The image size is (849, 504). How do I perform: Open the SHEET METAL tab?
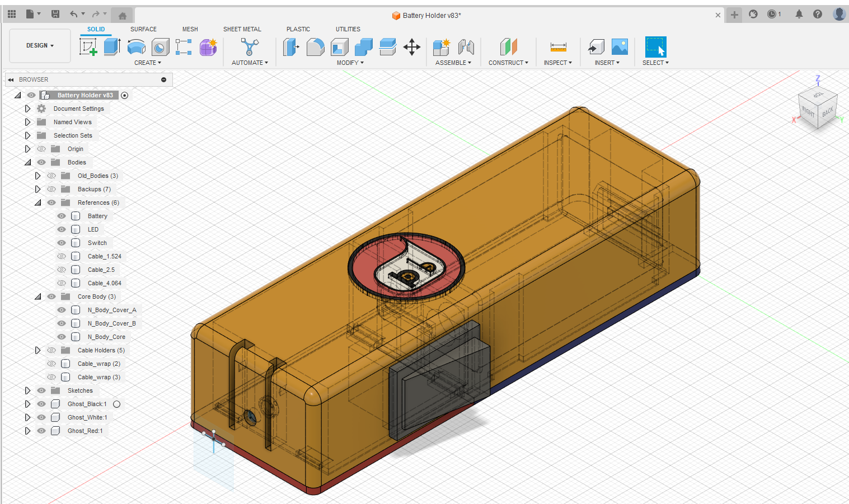pos(242,29)
